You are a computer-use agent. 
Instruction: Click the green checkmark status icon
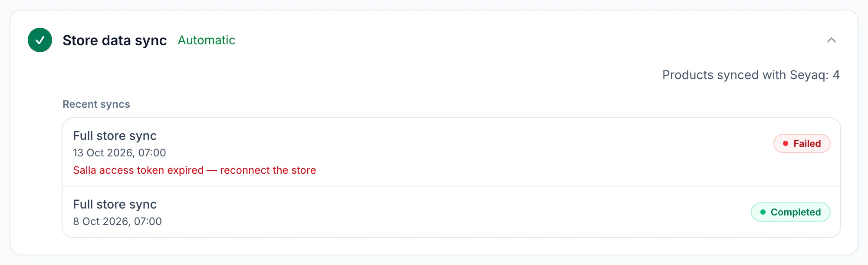(x=40, y=40)
